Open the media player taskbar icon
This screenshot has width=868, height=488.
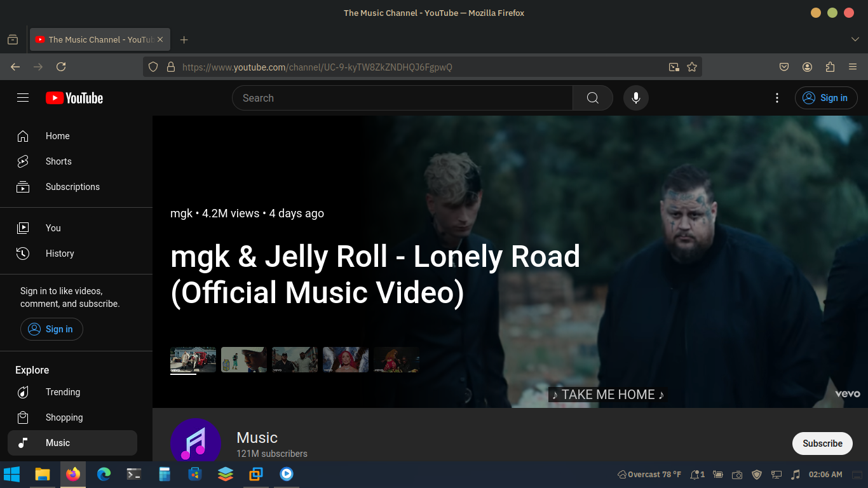coord(287,474)
